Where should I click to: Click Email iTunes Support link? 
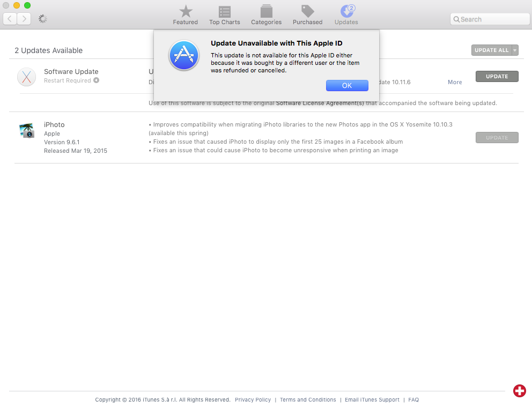(372, 400)
